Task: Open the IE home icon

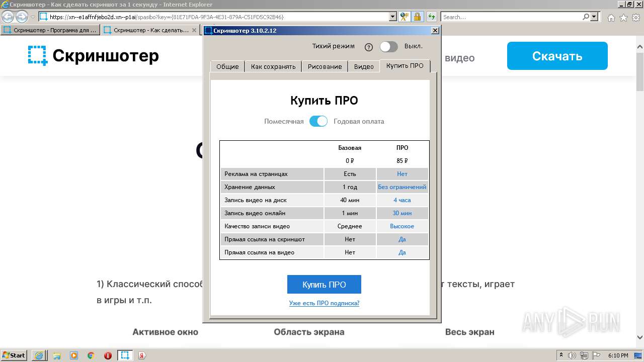Action: point(611,18)
